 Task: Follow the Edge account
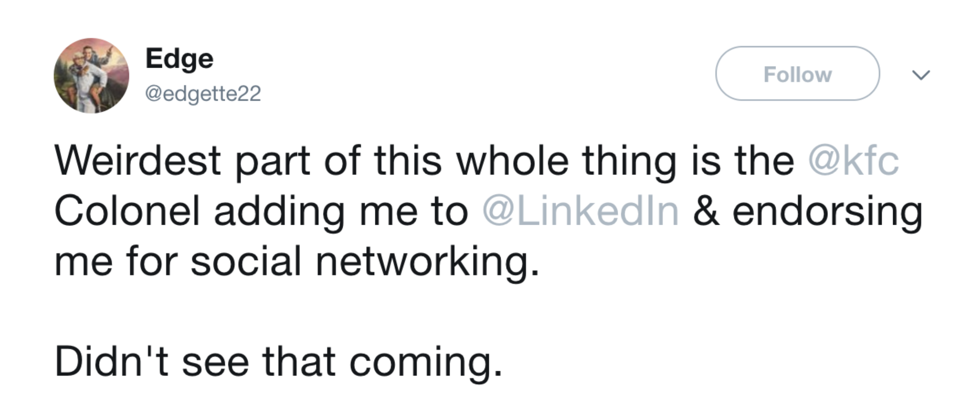click(798, 73)
